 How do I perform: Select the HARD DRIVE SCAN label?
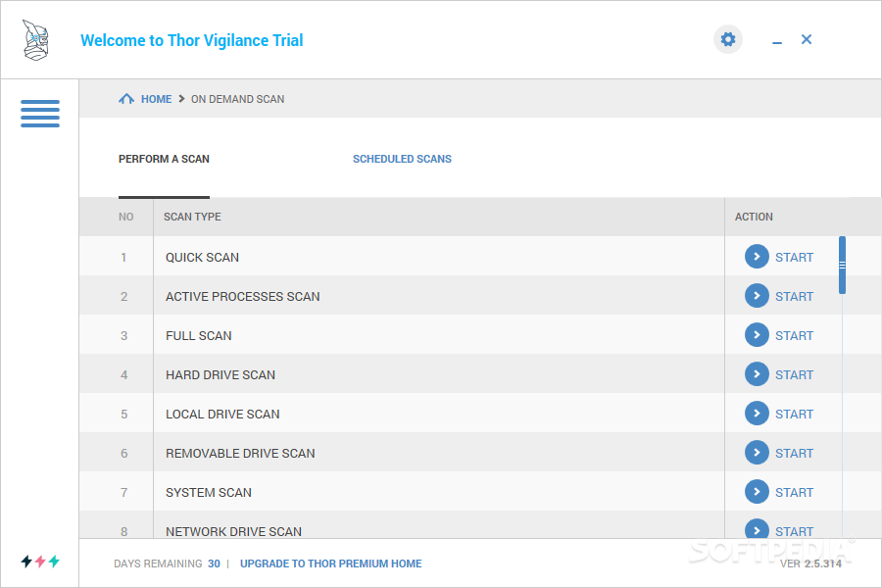click(220, 374)
